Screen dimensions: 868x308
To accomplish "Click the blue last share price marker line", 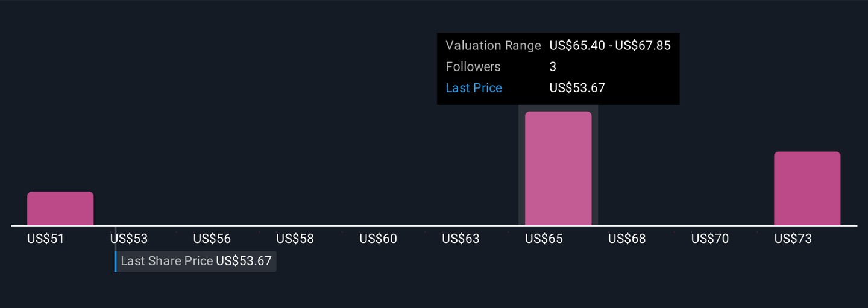I will click(x=116, y=262).
